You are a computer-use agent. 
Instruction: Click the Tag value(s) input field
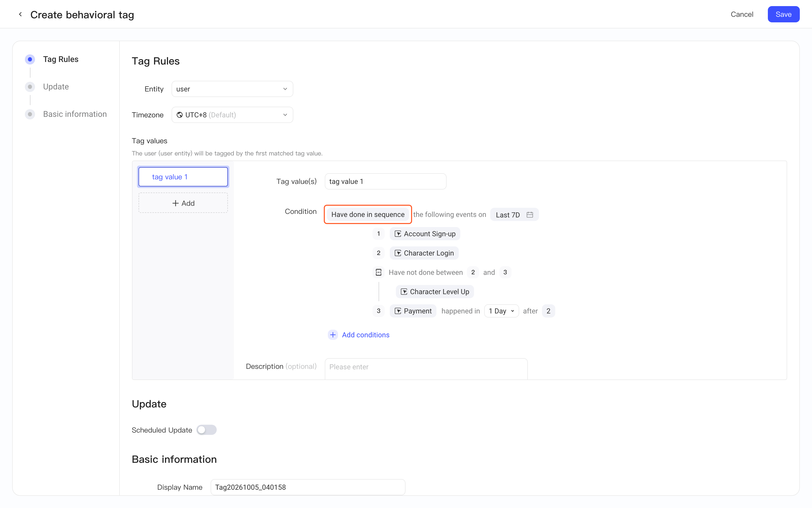[385, 181]
